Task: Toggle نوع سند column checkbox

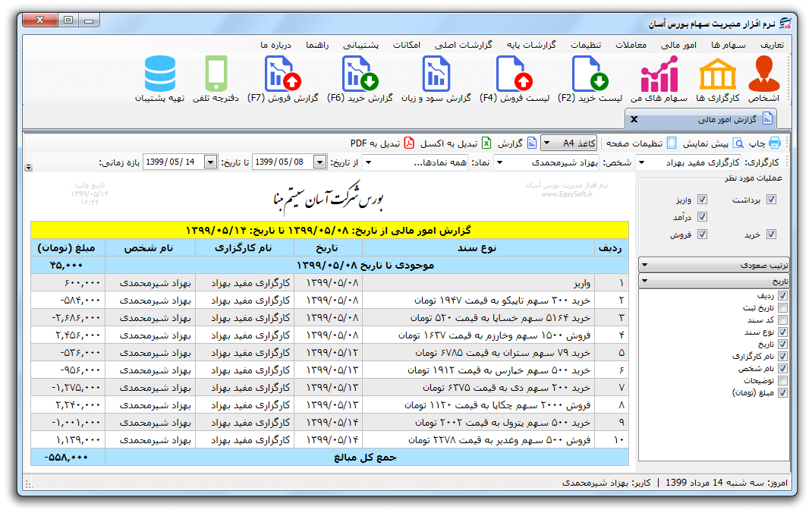Action: [x=782, y=332]
